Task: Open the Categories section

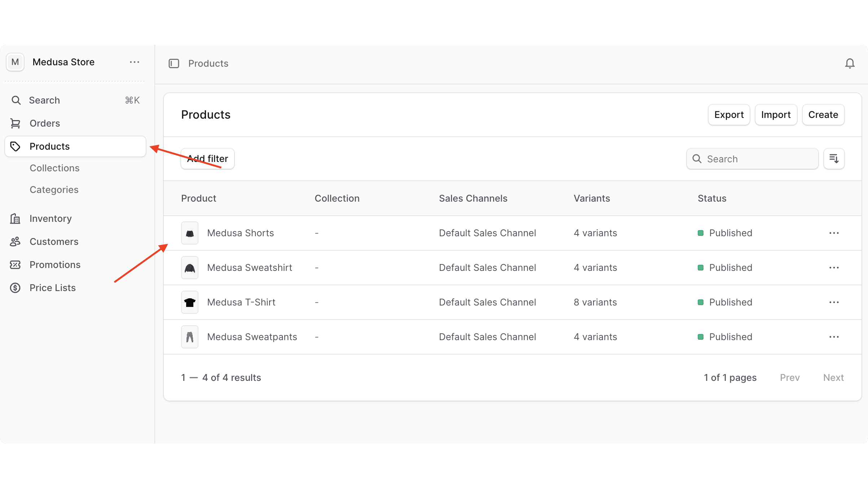Action: click(x=54, y=189)
